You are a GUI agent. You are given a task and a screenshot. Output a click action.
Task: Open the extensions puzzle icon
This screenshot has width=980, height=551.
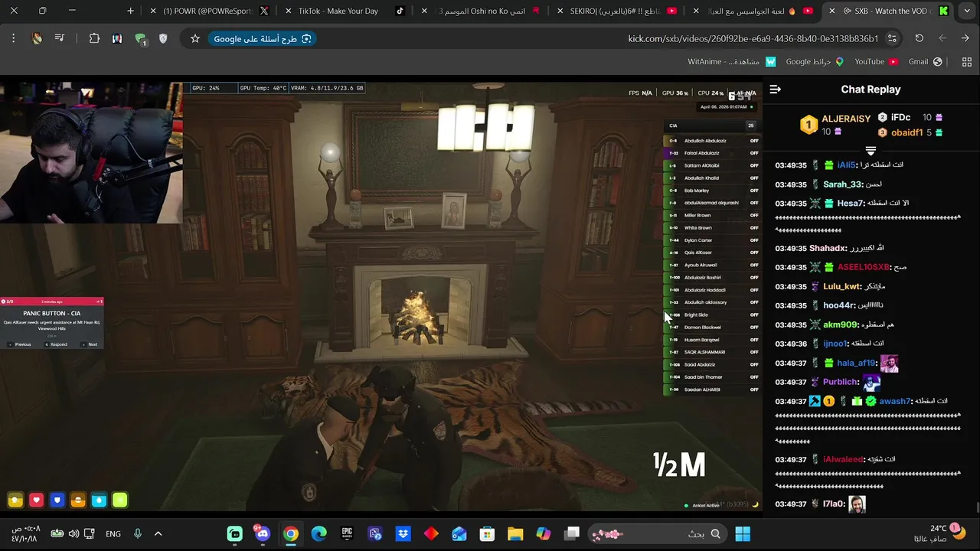tap(94, 38)
